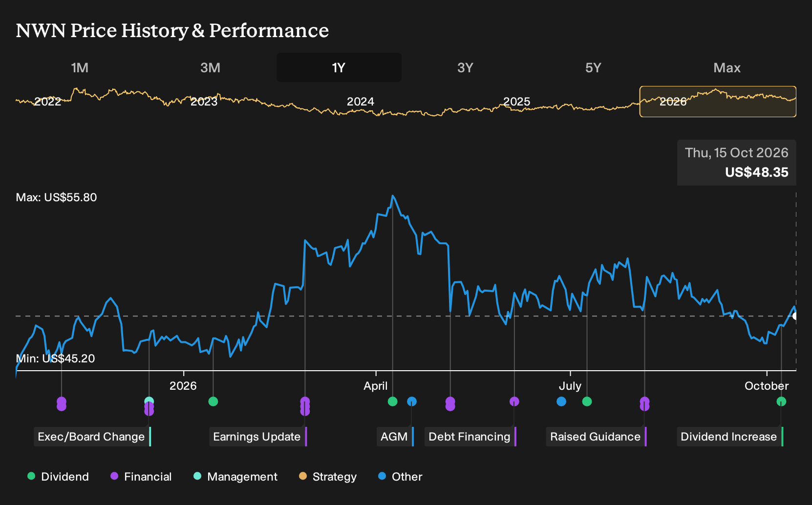Open the Raised Guidance event label
Viewport: 812px width, 505px height.
[596, 437]
